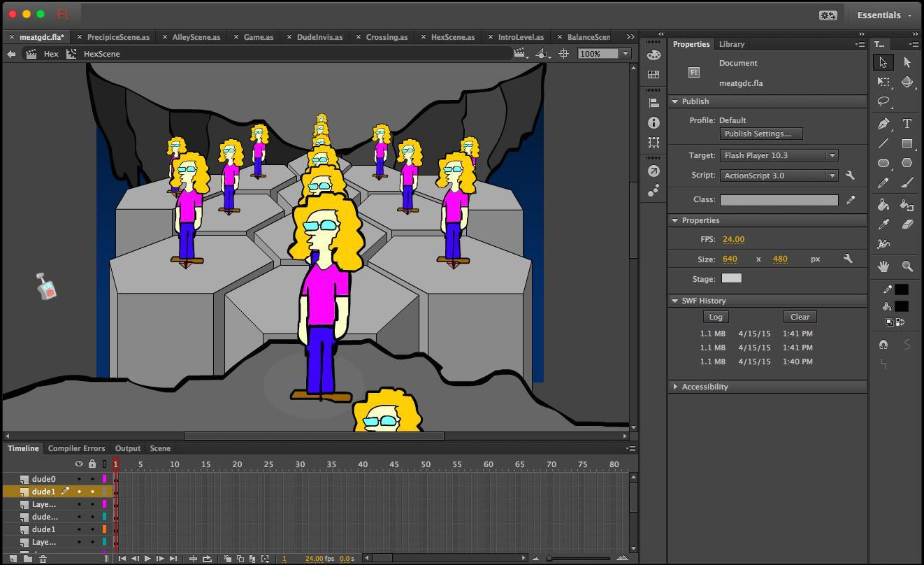Select the Lasso tool
924x565 pixels.
[883, 101]
